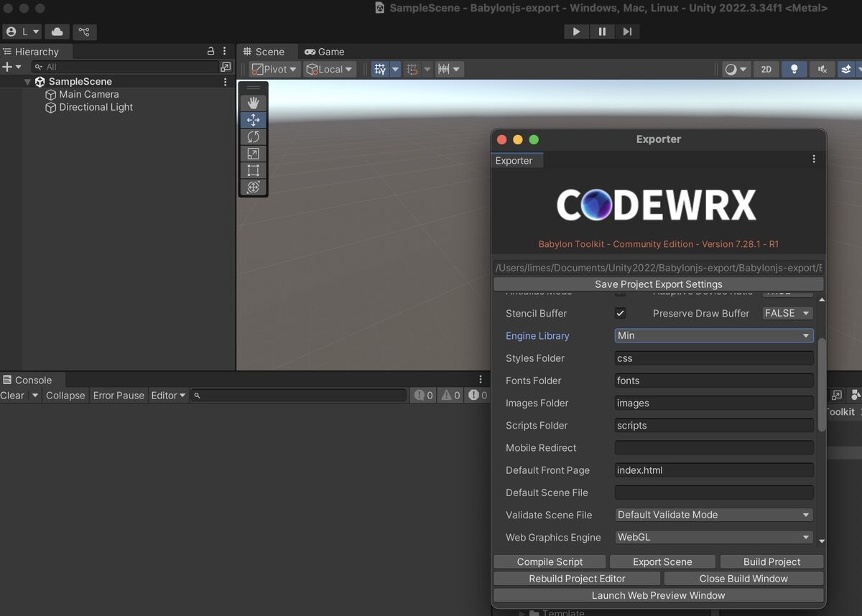The width and height of the screenshot is (862, 616).
Task: Toggle Console Error Pause
Action: point(119,396)
